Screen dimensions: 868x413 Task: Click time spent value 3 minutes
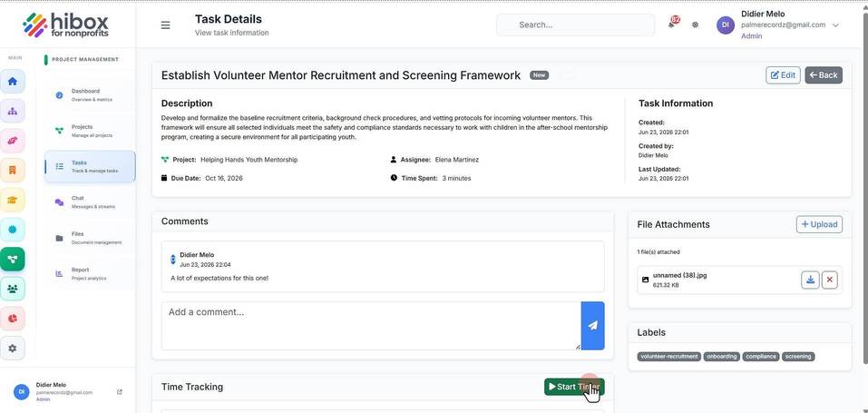click(457, 179)
